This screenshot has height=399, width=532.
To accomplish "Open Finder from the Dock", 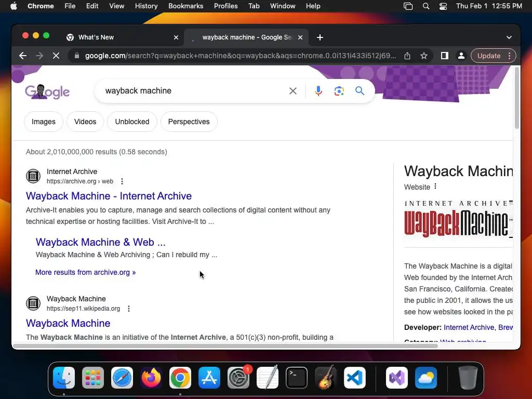I will pos(64,378).
